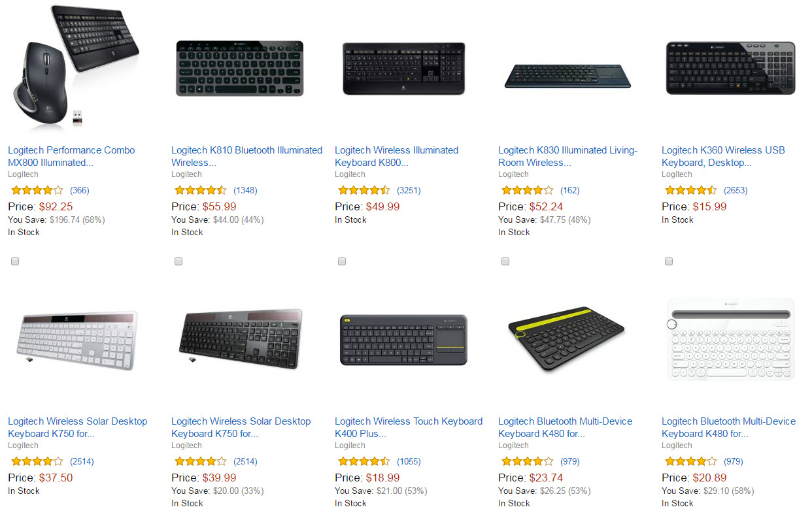Click the star rating of the MX800 combo
Image resolution: width=812 pixels, height=520 pixels.
(37, 191)
